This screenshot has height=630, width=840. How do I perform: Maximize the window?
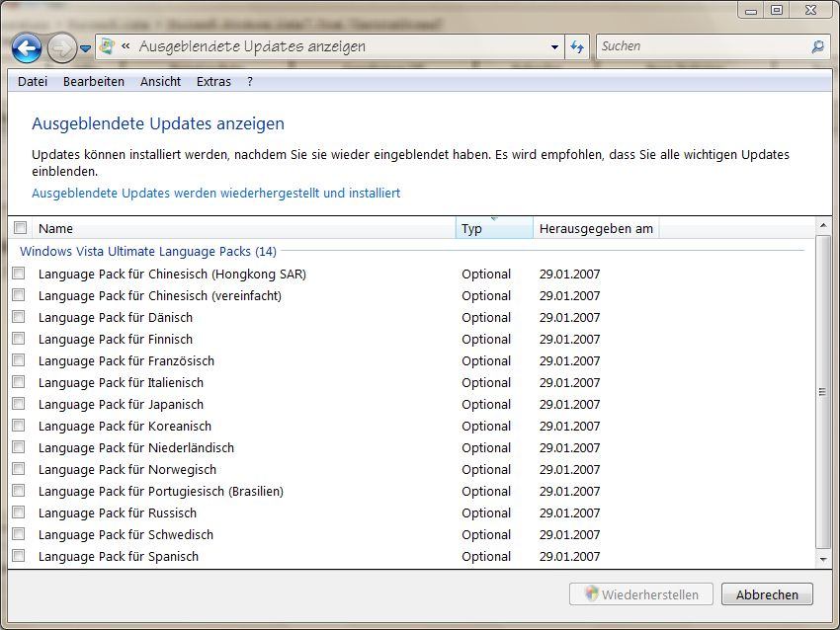coord(777,10)
